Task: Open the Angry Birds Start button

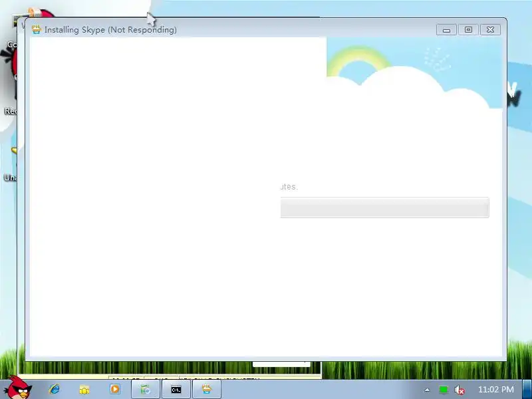Action: click(19, 388)
